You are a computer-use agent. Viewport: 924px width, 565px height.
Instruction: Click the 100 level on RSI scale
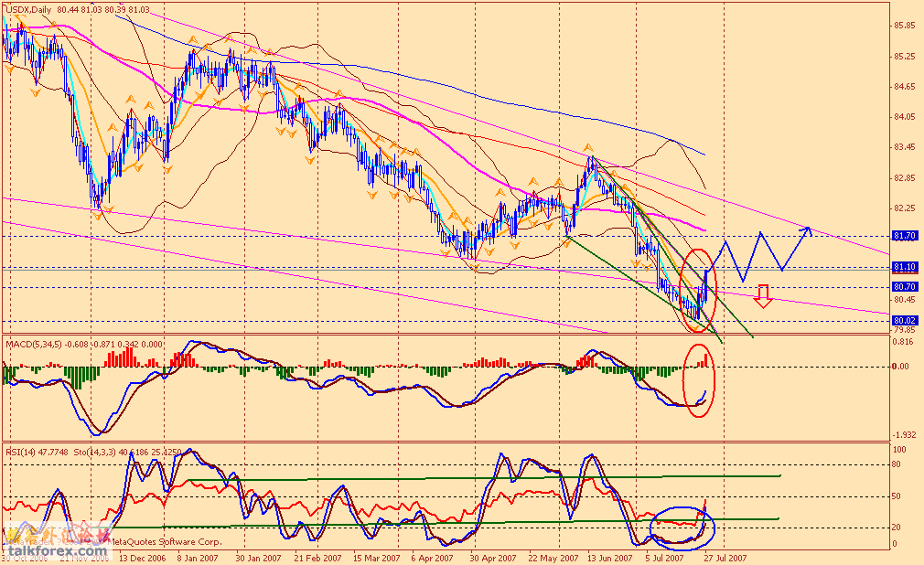[x=900, y=450]
